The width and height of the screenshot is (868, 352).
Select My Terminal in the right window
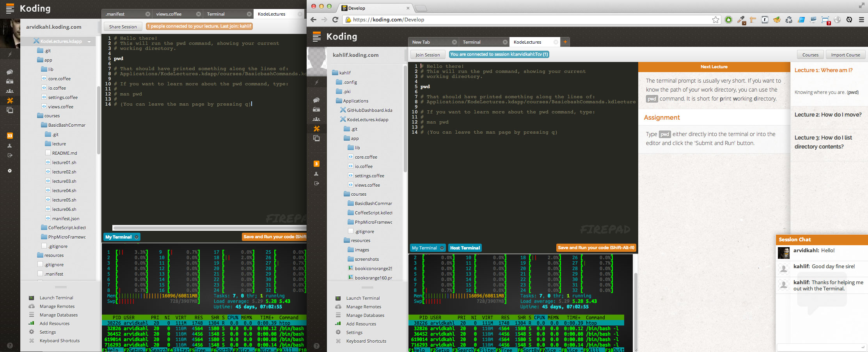pyautogui.click(x=424, y=248)
